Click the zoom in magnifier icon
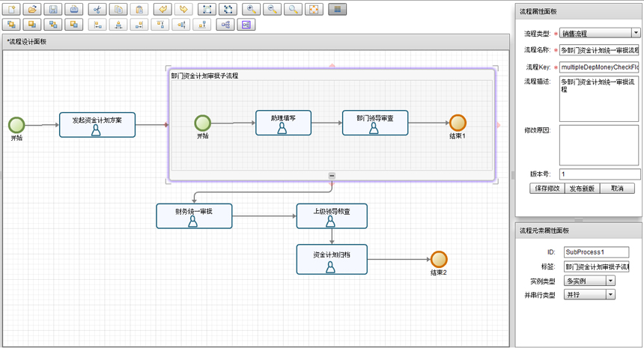This screenshot has width=644, height=348. [x=252, y=10]
